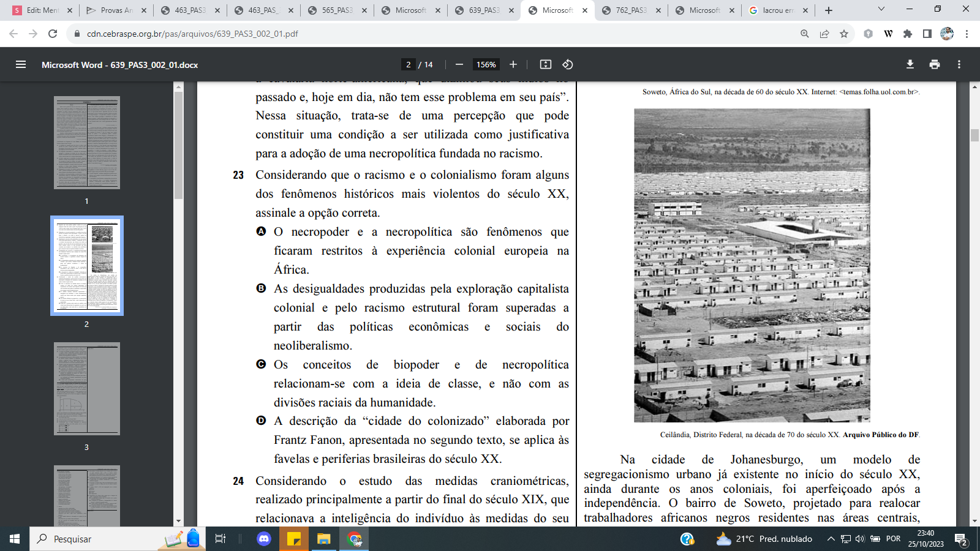Print the PDF document
980x551 pixels.
935,64
